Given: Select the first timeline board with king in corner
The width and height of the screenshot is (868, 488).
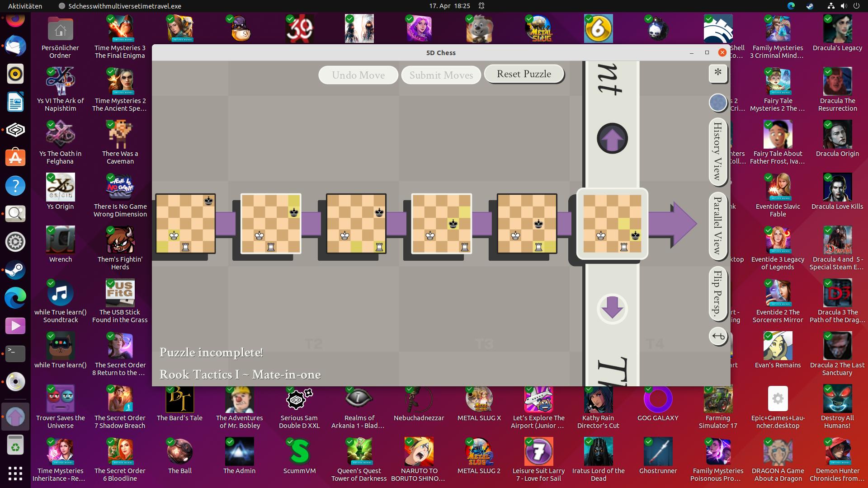Looking at the screenshot, I should [185, 223].
